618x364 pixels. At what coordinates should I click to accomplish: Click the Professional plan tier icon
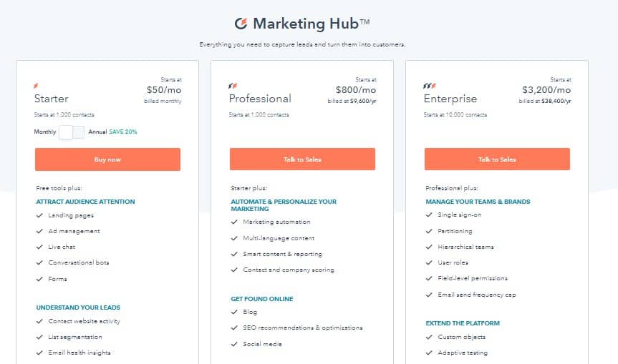pos(232,86)
